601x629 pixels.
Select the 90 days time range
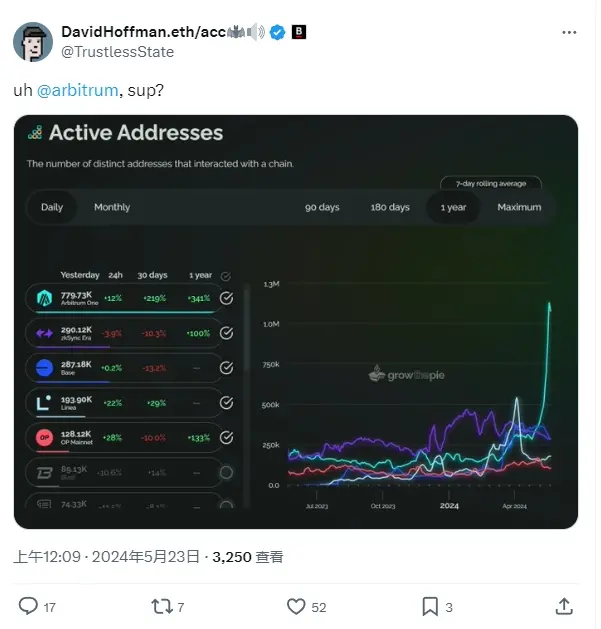[322, 207]
